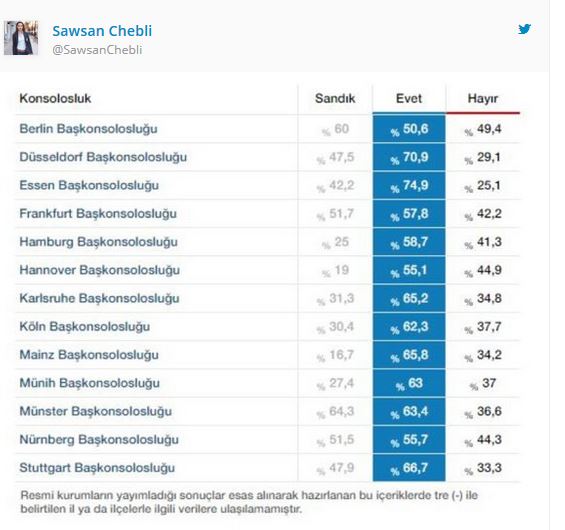Select the Sandık column header
The image size is (565, 530).
point(335,98)
